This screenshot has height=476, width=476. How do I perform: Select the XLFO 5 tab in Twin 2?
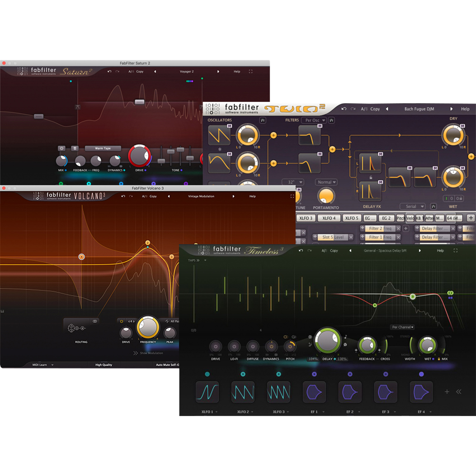click(x=352, y=218)
